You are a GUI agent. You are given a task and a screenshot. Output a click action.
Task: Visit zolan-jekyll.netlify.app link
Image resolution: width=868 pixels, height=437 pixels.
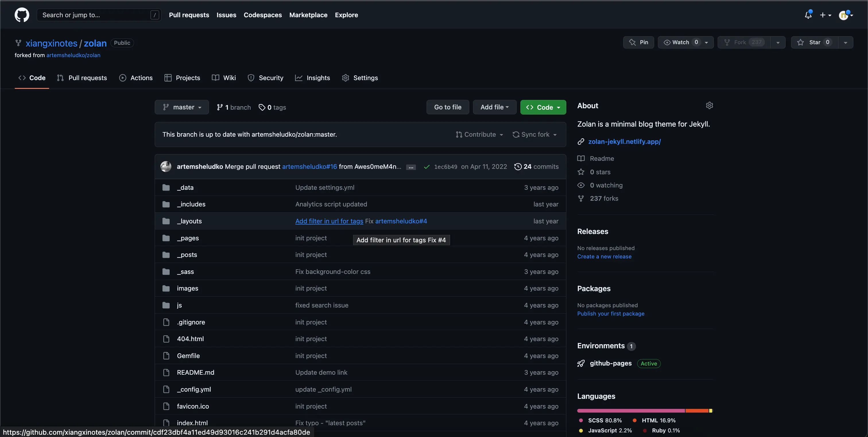624,142
